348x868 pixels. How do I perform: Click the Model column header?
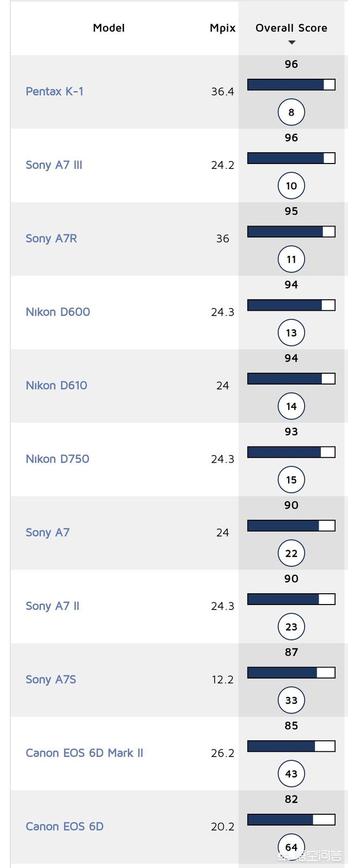click(109, 28)
